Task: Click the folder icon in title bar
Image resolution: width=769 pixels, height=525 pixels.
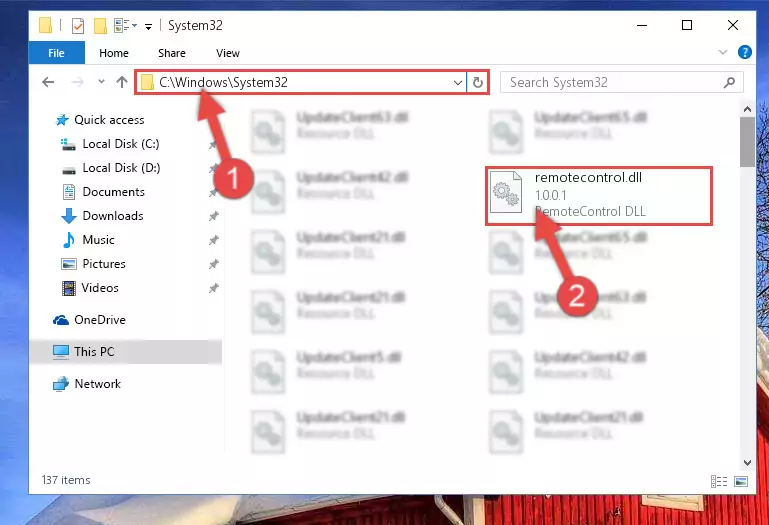Action: click(x=45, y=25)
